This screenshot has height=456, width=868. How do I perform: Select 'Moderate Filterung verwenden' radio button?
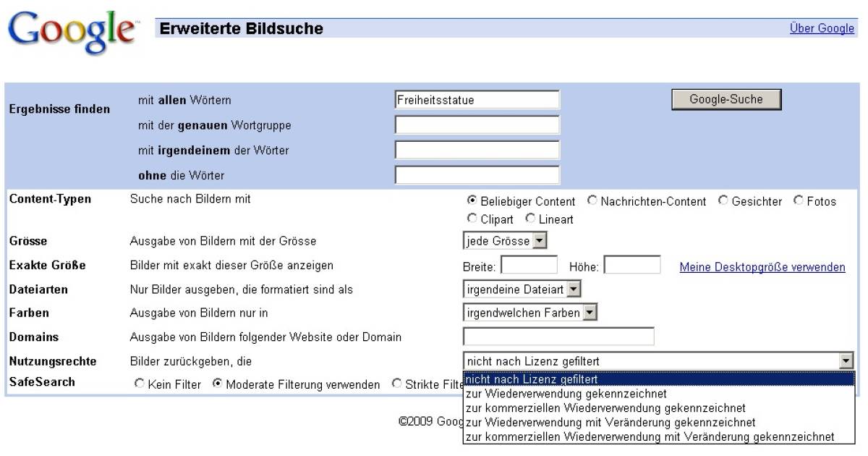pyautogui.click(x=217, y=384)
